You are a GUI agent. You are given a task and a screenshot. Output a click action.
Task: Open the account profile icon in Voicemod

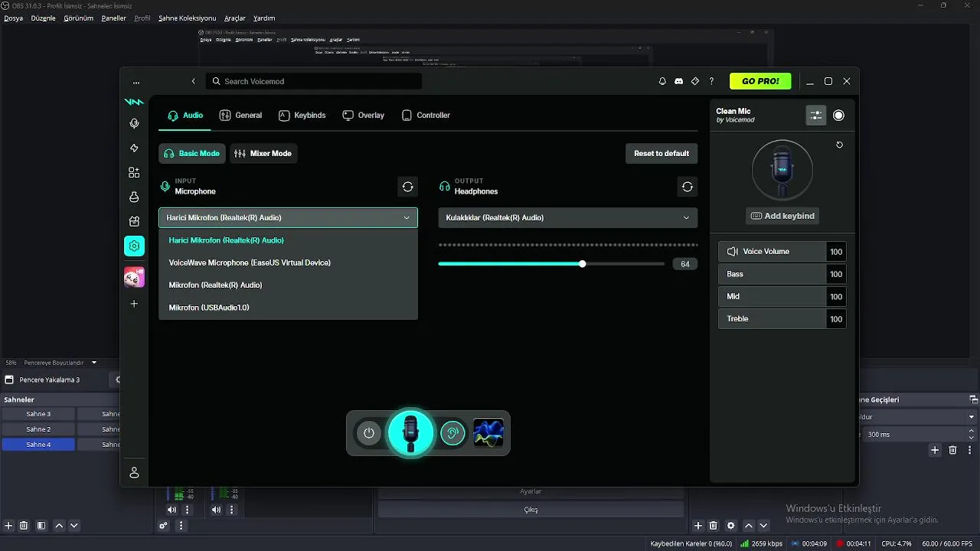coord(134,473)
